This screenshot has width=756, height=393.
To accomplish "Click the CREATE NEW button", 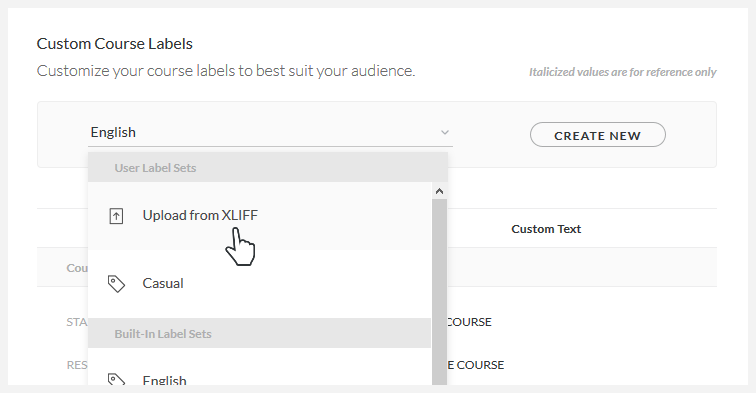I will (x=597, y=135).
